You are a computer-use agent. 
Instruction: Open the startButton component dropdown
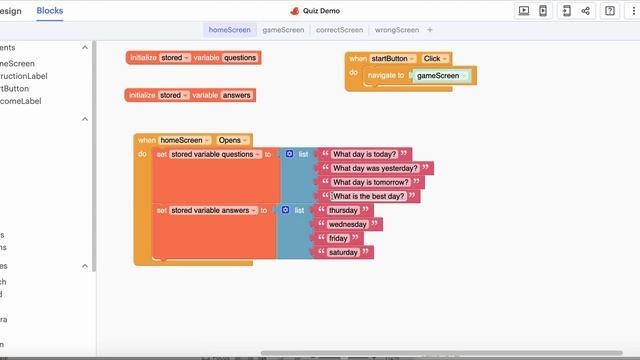click(x=393, y=58)
